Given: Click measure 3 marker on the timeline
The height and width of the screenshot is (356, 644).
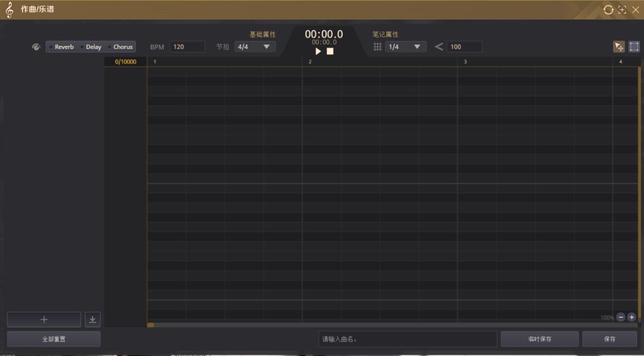Looking at the screenshot, I should click(x=465, y=61).
